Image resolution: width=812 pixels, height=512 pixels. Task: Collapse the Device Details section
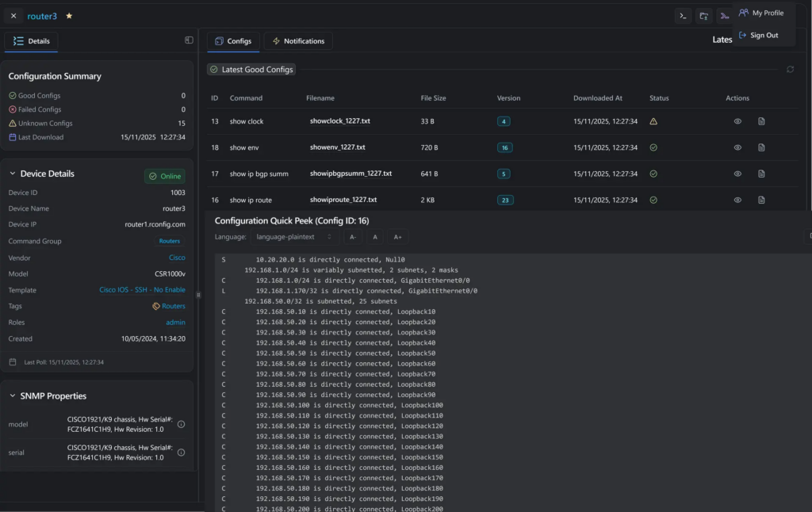tap(13, 174)
